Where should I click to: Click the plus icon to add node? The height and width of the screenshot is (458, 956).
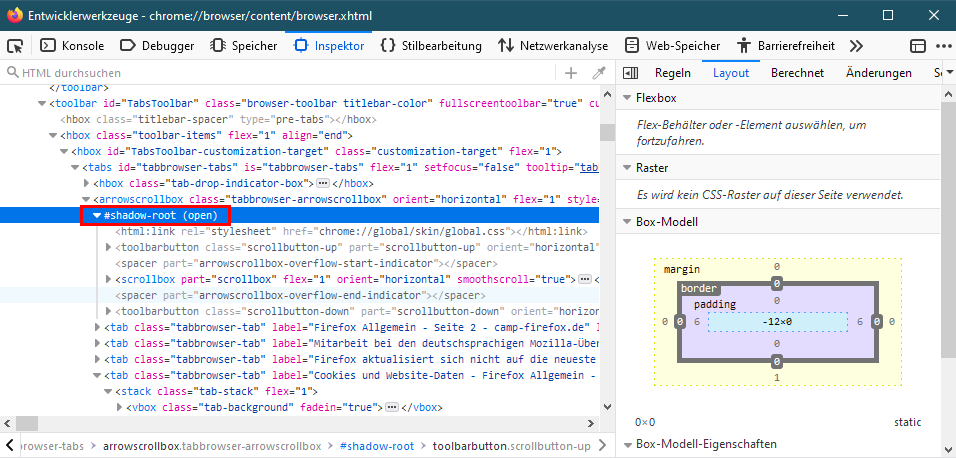[571, 73]
